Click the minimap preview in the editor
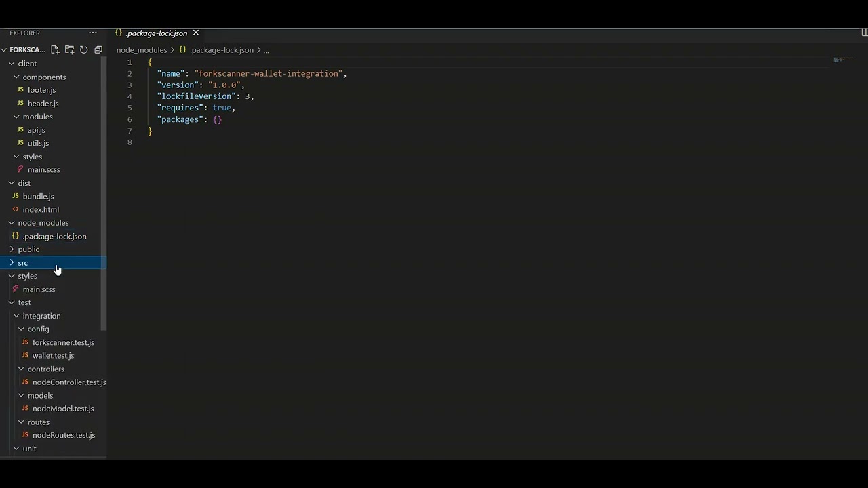The image size is (868, 488). 844,60
